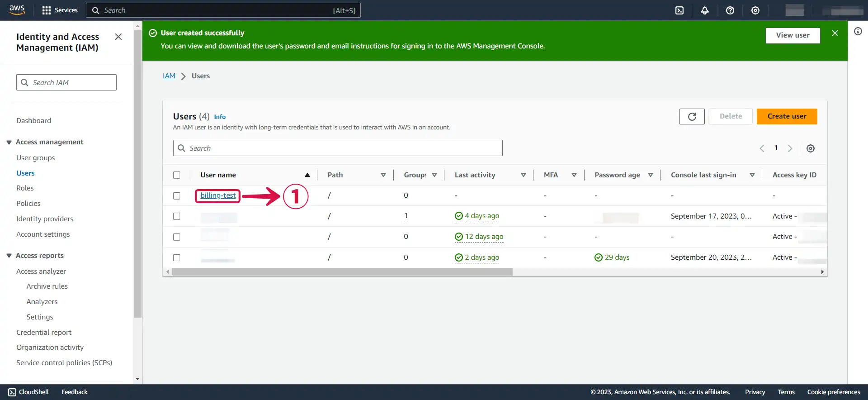Check the row with 2 days ago activity

[x=177, y=258]
